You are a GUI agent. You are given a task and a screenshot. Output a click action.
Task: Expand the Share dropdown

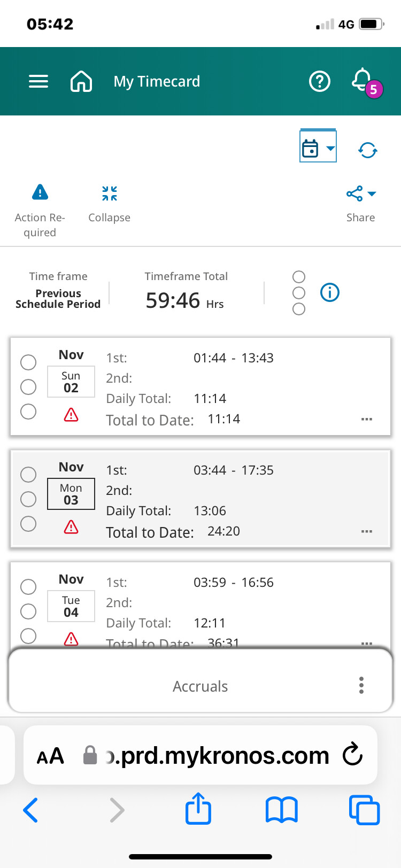tap(361, 193)
